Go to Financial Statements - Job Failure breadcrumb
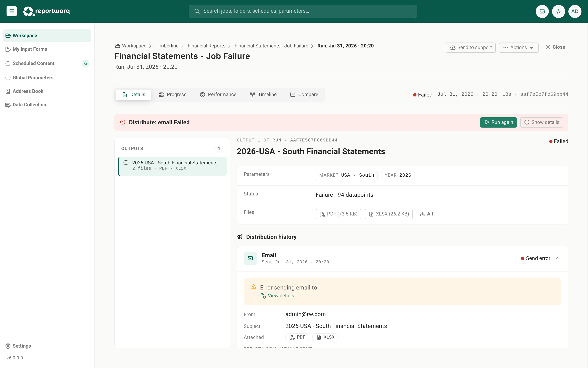588x368 pixels. 271,46
